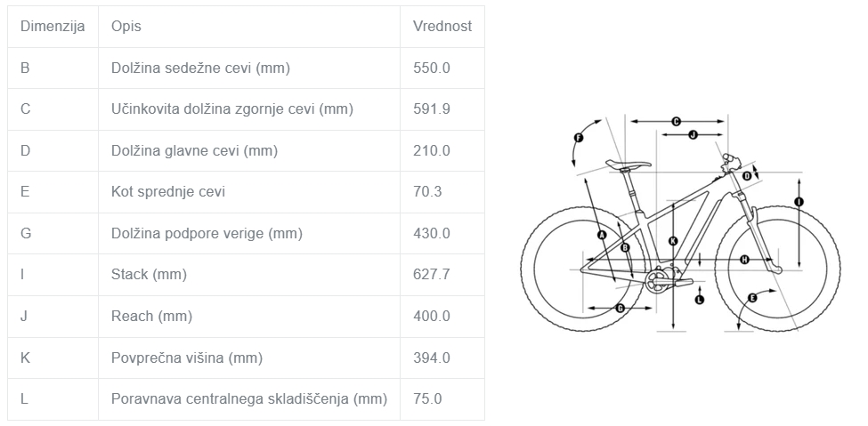Click the G chainstay marker under rear wheel
868x426 pixels.
coord(621,308)
